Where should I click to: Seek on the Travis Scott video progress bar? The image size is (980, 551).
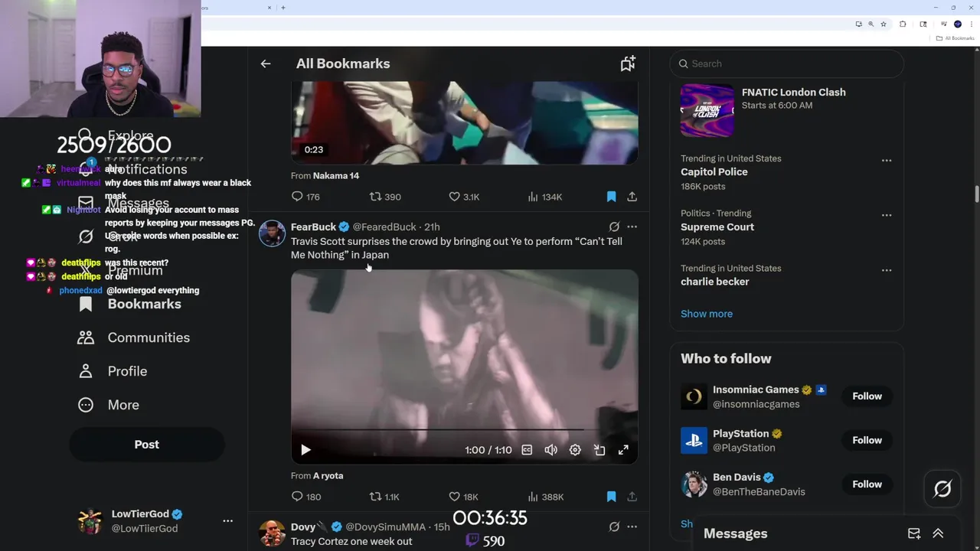pyautogui.click(x=464, y=430)
